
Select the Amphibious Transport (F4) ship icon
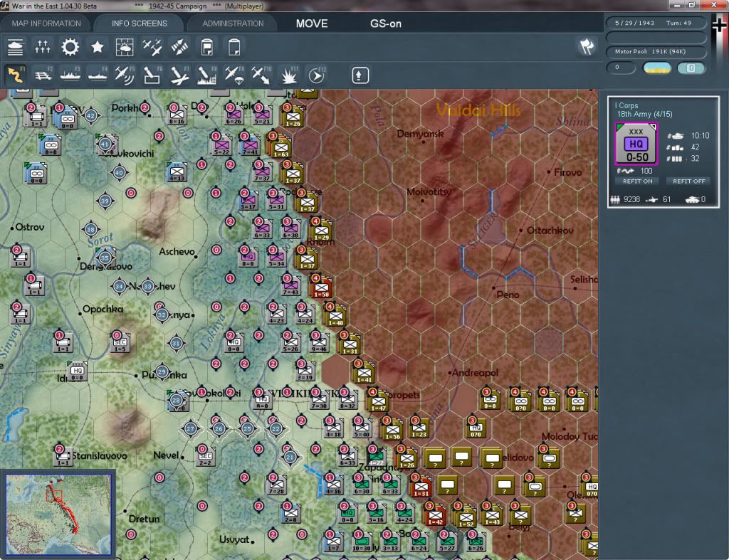pyautogui.click(x=98, y=75)
